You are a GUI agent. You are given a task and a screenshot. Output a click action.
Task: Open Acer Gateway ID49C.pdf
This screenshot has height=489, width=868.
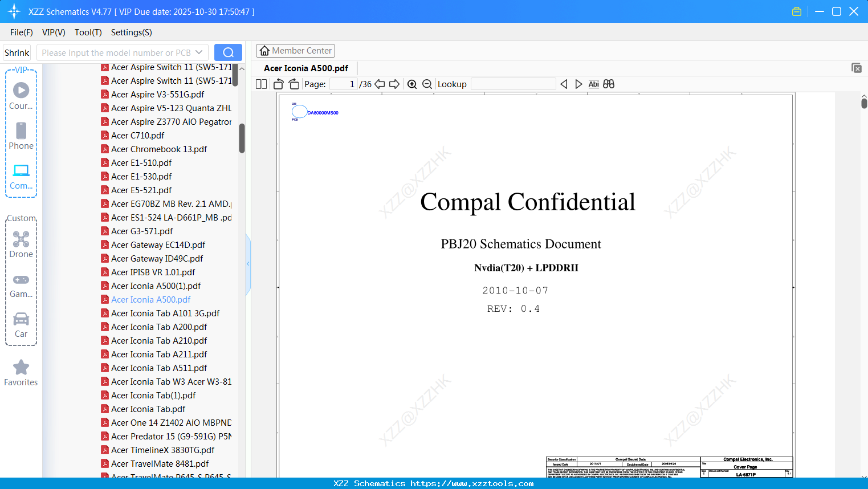(x=157, y=258)
